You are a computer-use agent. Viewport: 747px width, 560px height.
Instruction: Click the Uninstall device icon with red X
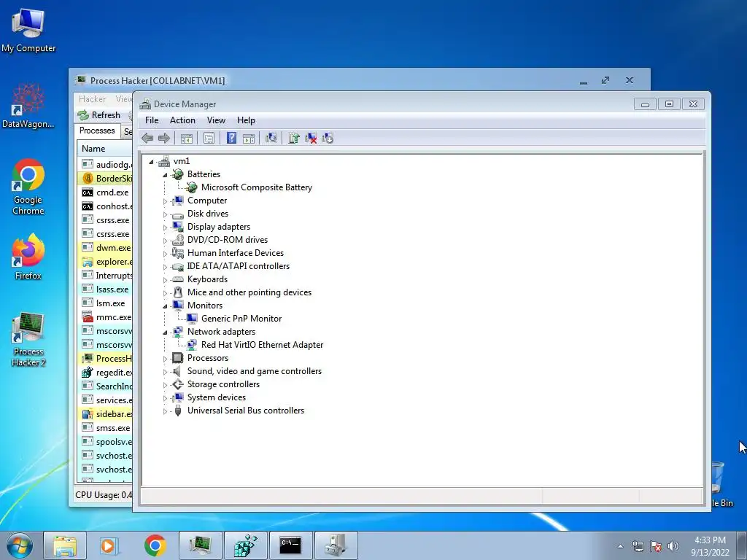tap(311, 138)
